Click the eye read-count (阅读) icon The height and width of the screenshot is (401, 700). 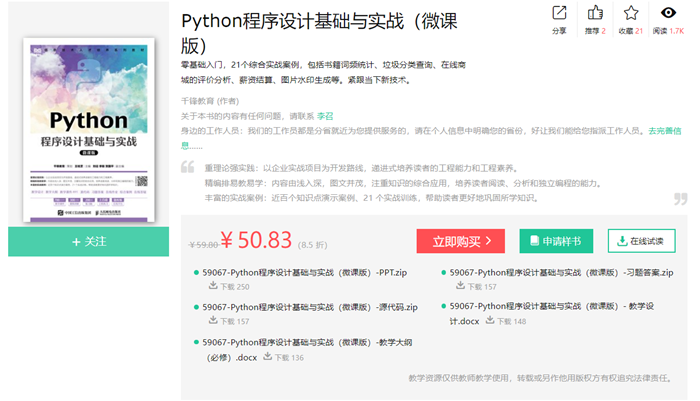point(668,13)
